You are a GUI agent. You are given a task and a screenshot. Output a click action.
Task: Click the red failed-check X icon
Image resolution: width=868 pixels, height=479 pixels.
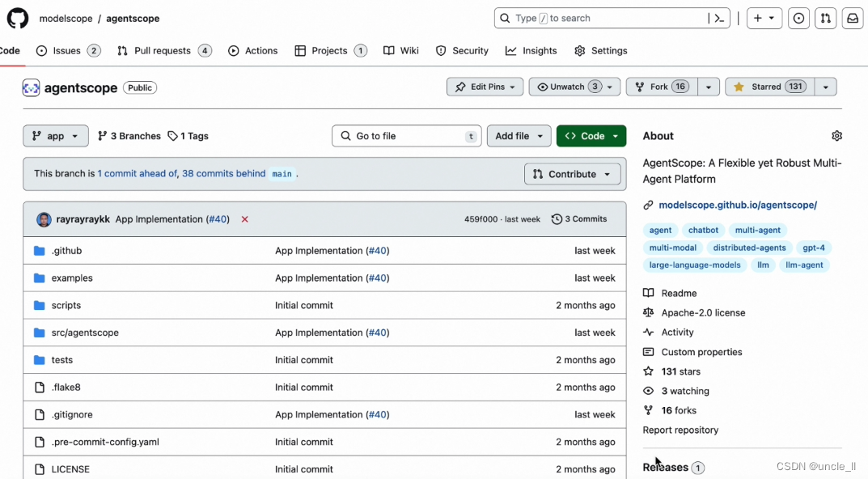(244, 219)
